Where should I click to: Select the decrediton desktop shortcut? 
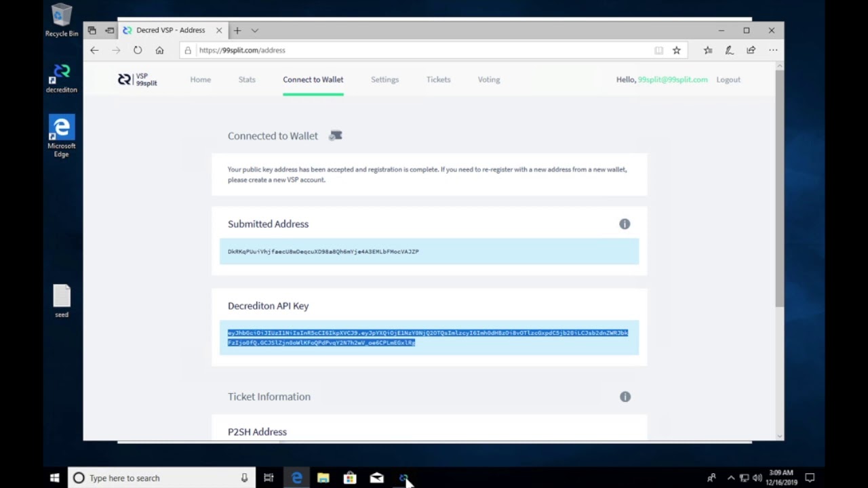click(x=62, y=79)
